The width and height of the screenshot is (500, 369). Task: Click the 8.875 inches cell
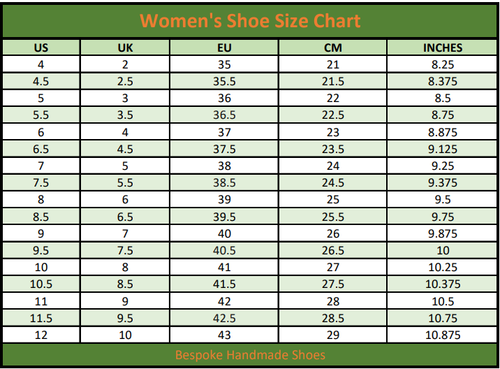click(442, 132)
